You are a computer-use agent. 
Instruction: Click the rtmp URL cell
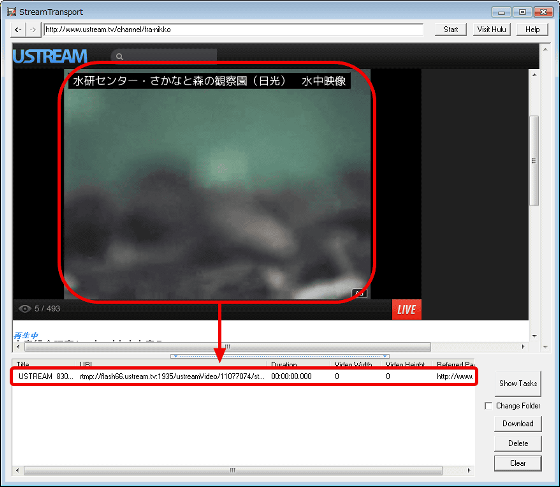pyautogui.click(x=172, y=376)
